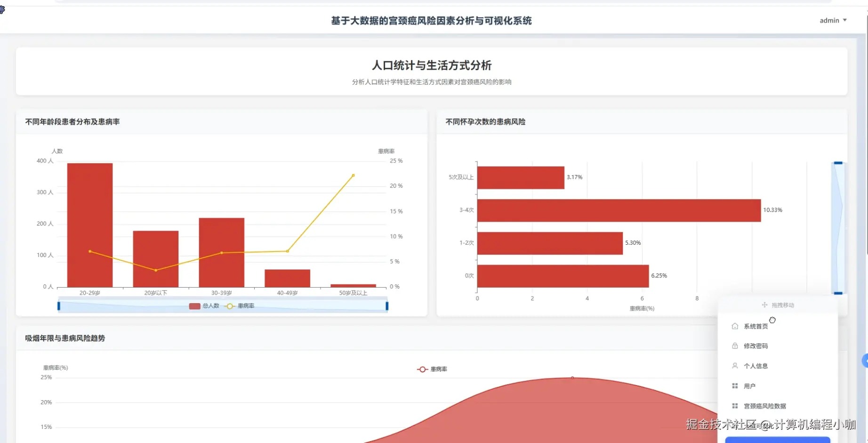Click the 人数 axis label in age chart
Screen dimensions: 868x443
(57, 151)
